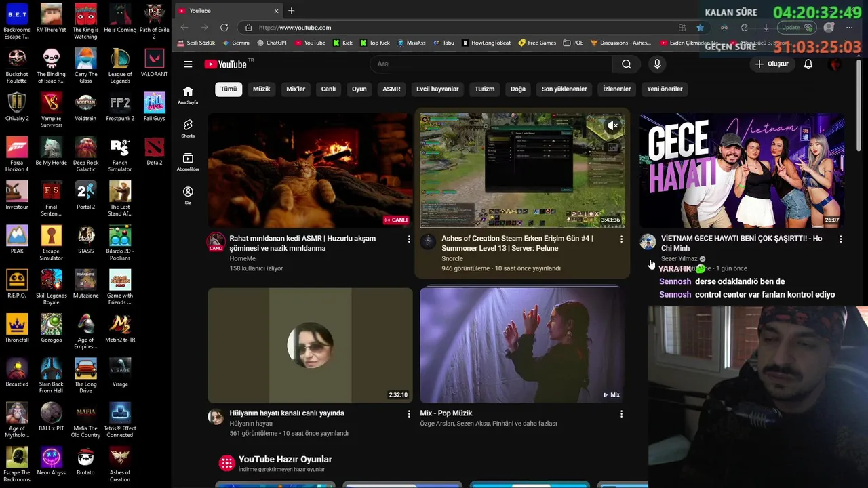Screen dimensions: 868x488
Task: Select the Doğa filter chip
Action: (518, 89)
